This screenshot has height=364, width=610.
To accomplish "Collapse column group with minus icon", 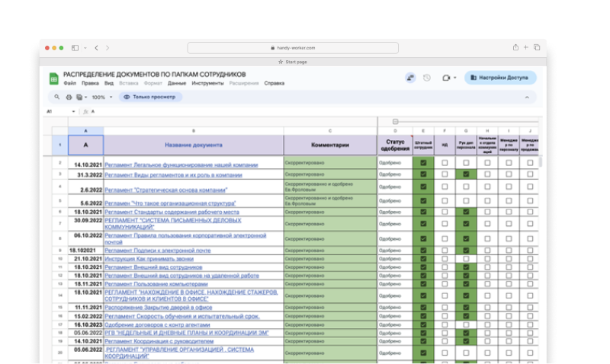I will [395, 122].
